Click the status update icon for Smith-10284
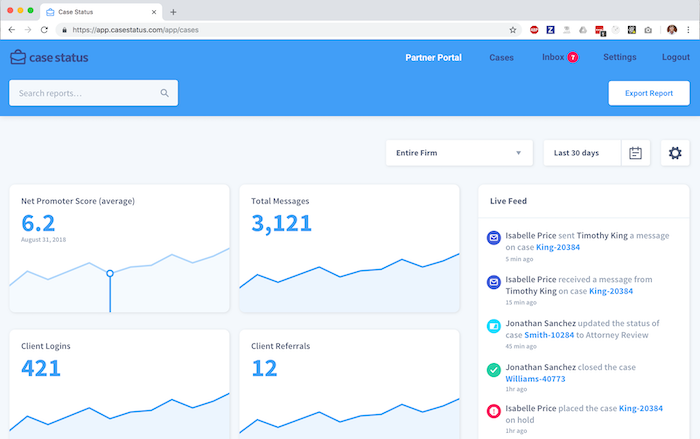The width and height of the screenshot is (700, 439). coord(494,326)
